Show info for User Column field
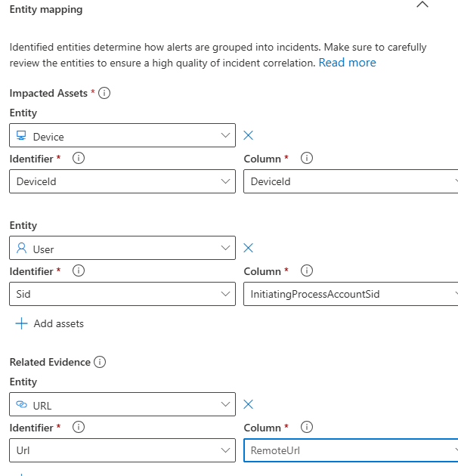Image resolution: width=458 pixels, height=476 pixels. pos(306,270)
